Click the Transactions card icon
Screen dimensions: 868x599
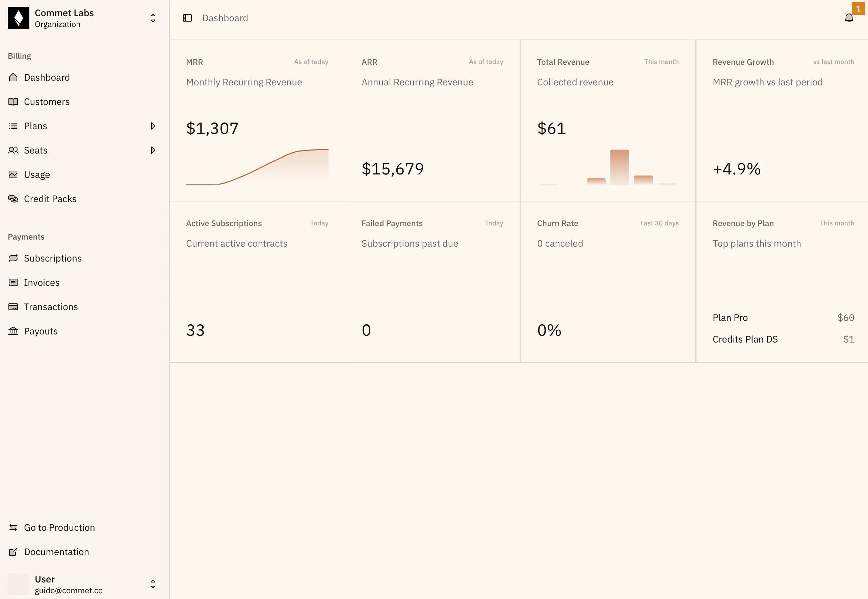click(x=13, y=307)
